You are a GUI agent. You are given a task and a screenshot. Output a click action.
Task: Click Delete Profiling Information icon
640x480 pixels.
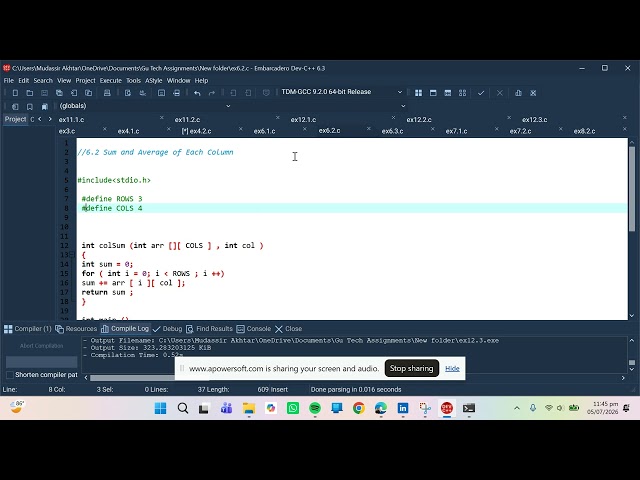pyautogui.click(x=533, y=93)
